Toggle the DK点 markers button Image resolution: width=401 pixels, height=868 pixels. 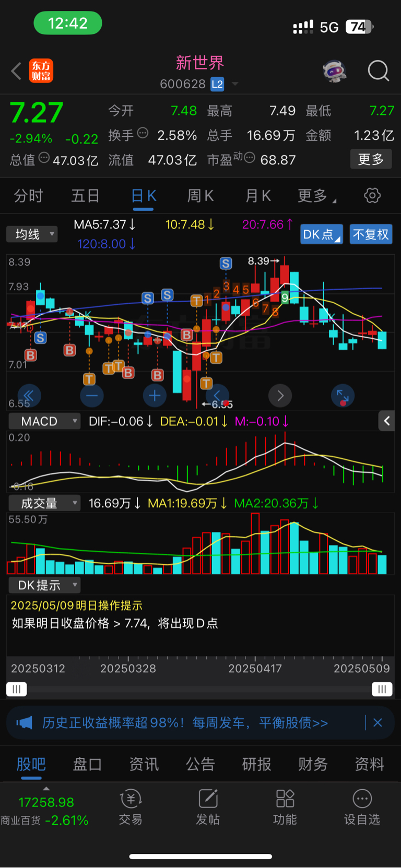pos(322,234)
